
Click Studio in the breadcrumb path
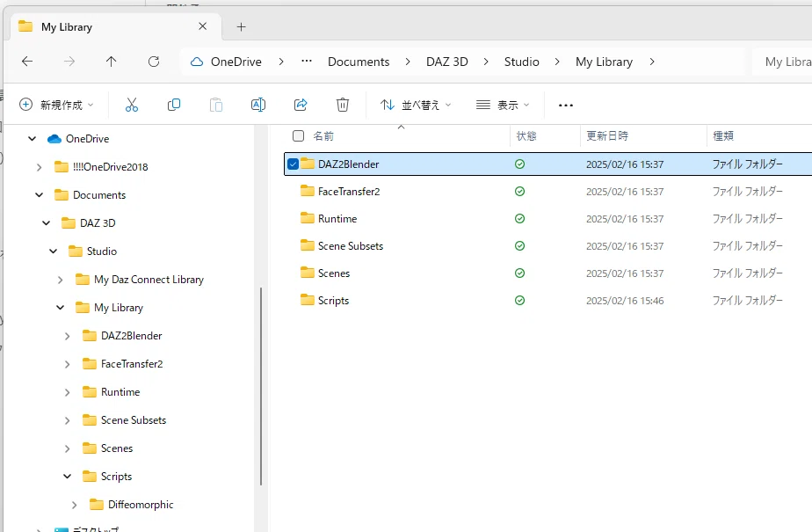tap(521, 62)
